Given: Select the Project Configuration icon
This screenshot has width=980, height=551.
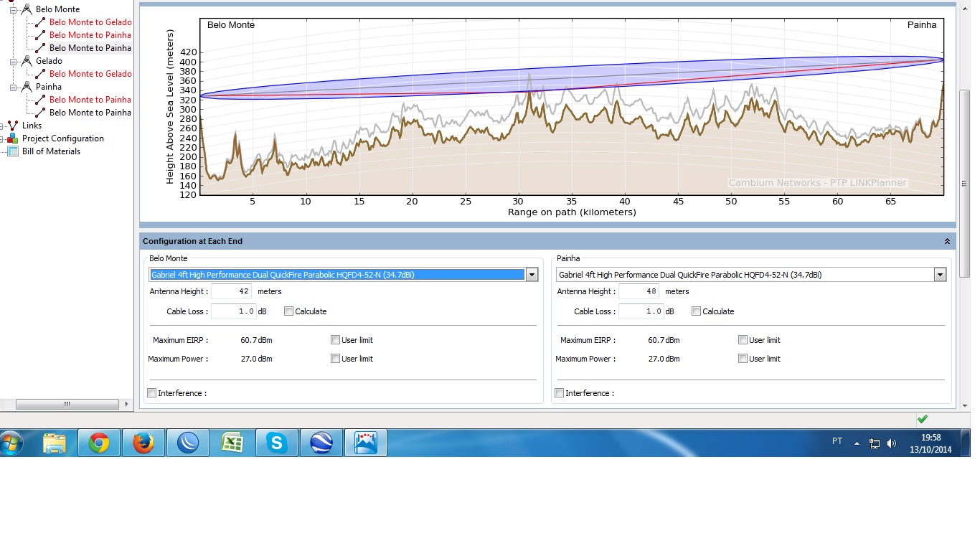Looking at the screenshot, I should 12,138.
